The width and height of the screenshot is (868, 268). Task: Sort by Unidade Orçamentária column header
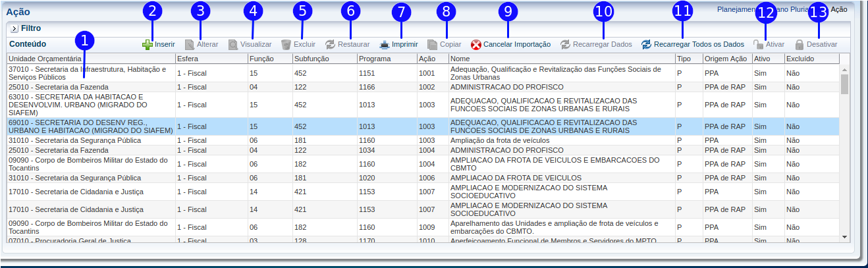pos(91,59)
